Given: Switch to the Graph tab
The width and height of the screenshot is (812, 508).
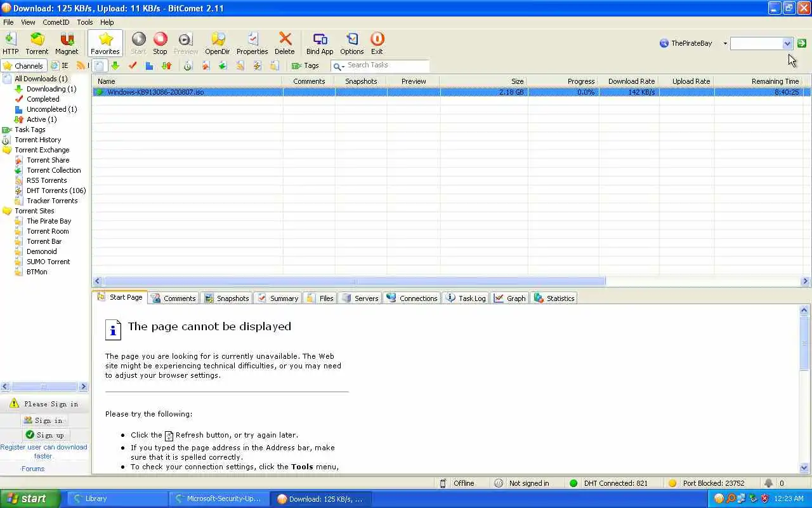Looking at the screenshot, I should [x=510, y=298].
